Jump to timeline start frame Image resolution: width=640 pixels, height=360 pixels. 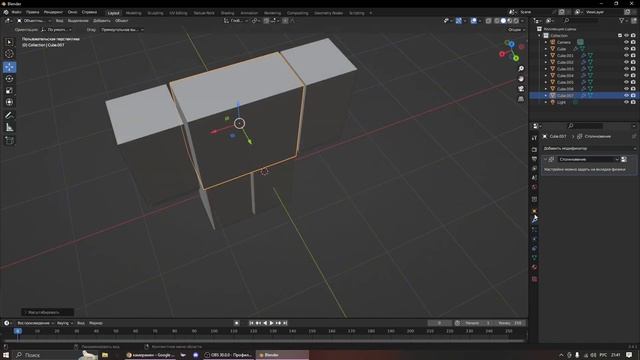point(251,323)
